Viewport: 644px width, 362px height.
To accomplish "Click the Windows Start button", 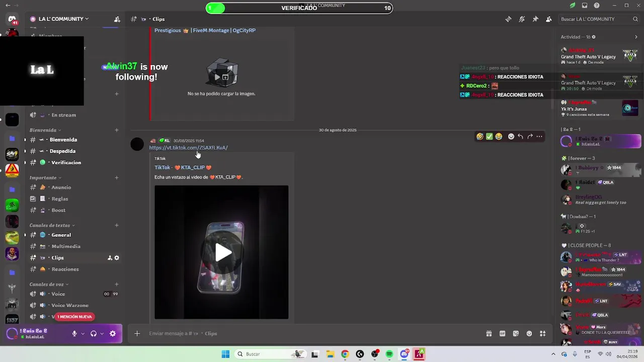I will pyautogui.click(x=225, y=354).
